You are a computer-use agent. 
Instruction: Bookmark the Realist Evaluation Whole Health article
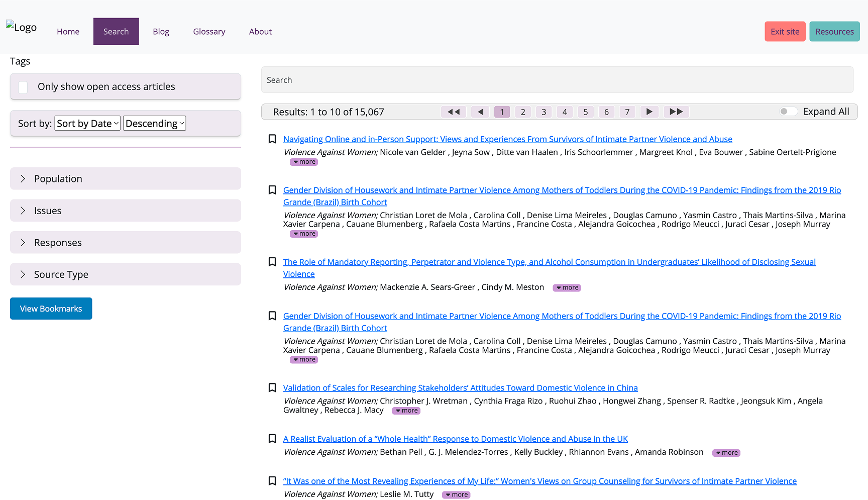pos(272,439)
